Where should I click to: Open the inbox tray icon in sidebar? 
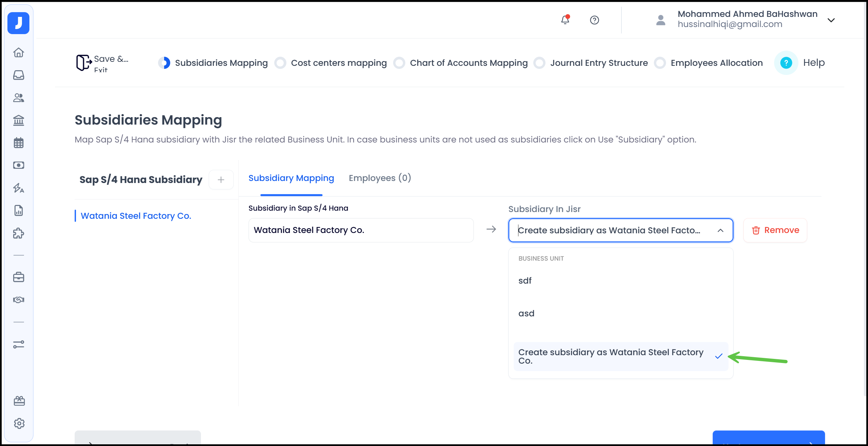point(19,75)
